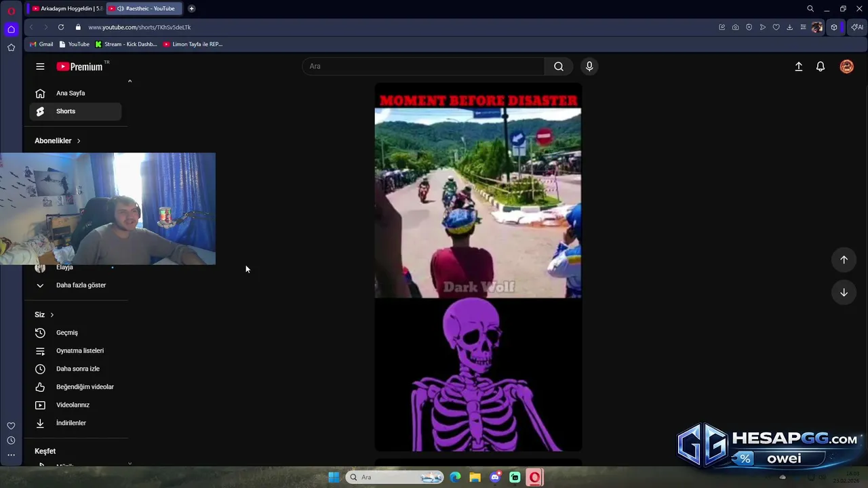
Task: Open the Opera sidebar heart icon
Action: click(x=11, y=426)
